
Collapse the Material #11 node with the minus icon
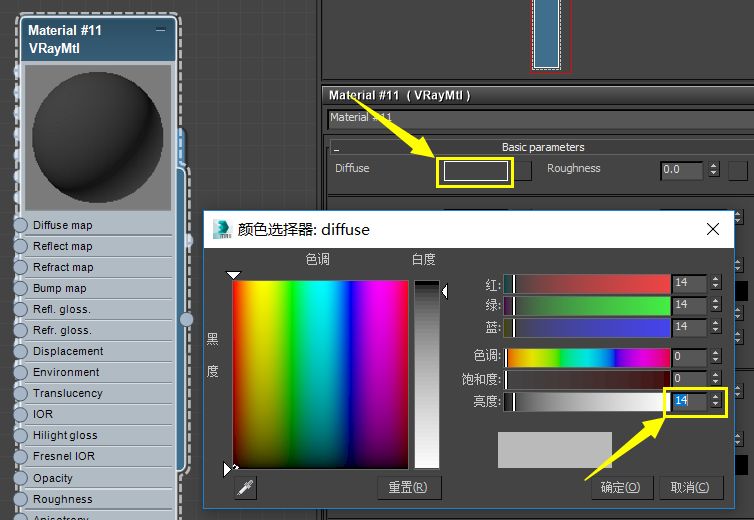161,30
